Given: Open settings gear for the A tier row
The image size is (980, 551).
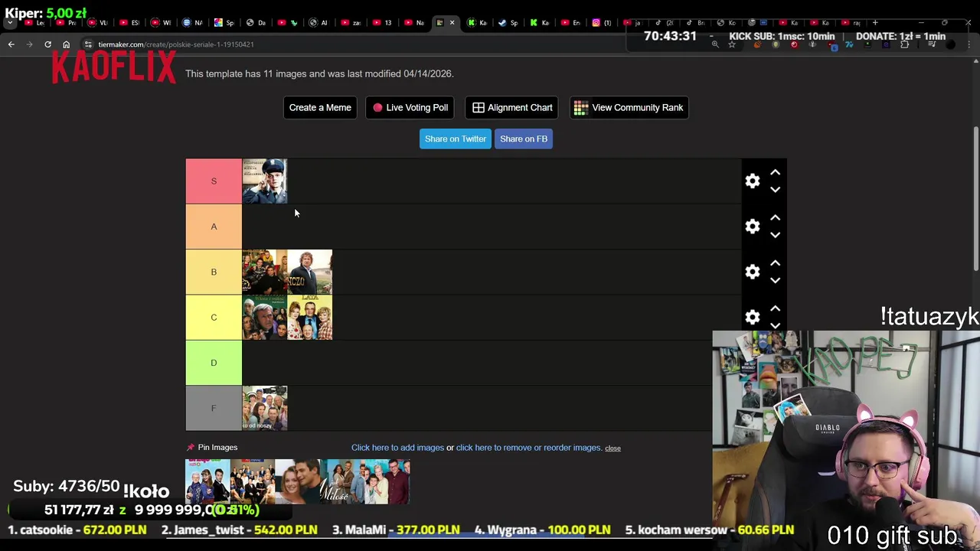Looking at the screenshot, I should (753, 227).
